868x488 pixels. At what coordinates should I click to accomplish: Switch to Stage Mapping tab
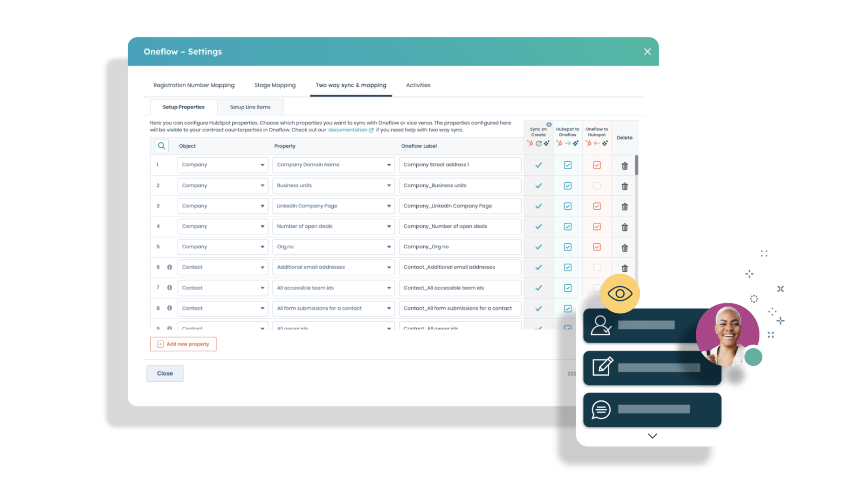275,85
